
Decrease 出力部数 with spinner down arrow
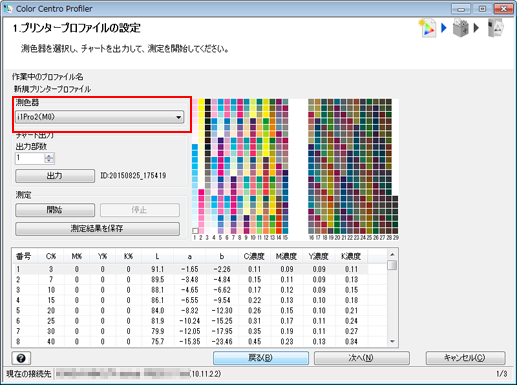tap(49, 161)
